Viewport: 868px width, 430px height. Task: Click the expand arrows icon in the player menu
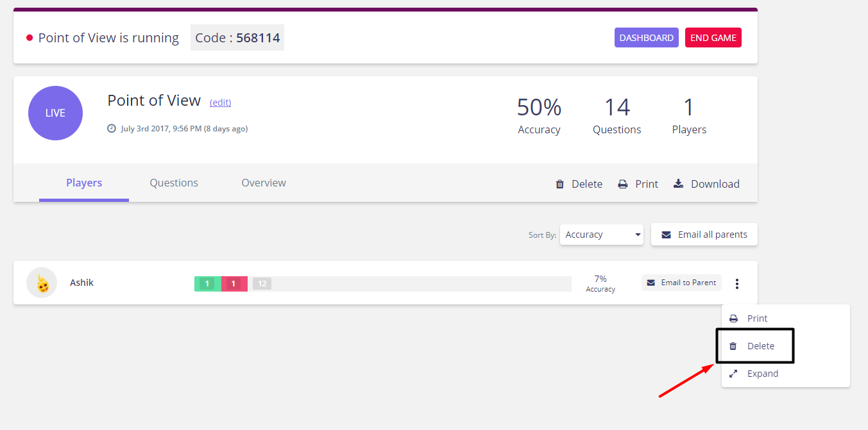733,374
